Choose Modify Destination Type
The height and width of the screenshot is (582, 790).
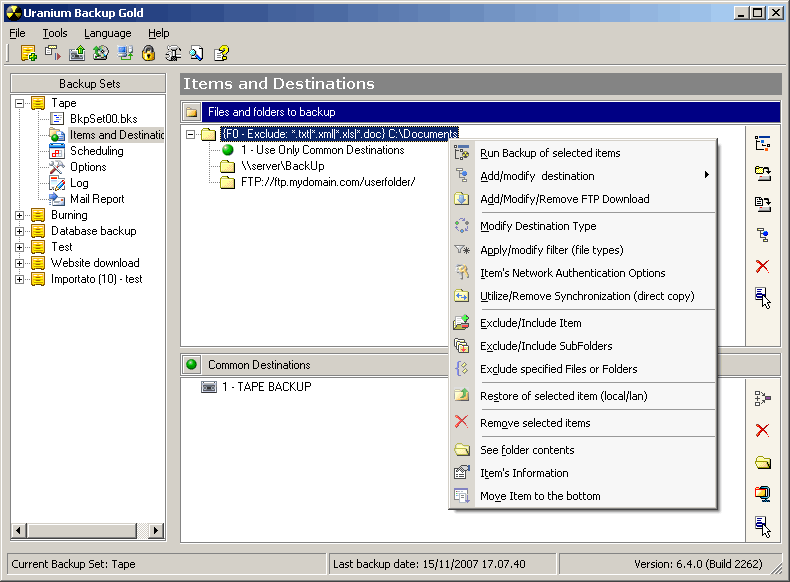(x=583, y=226)
